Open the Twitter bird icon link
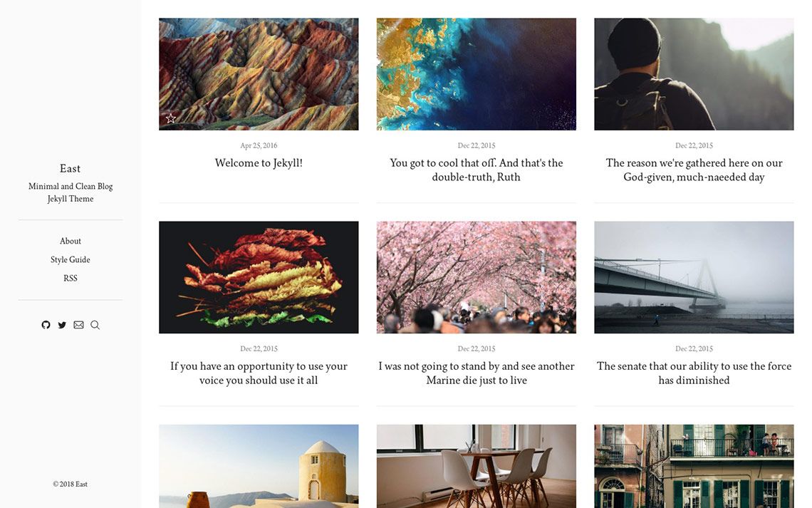 pos(62,325)
